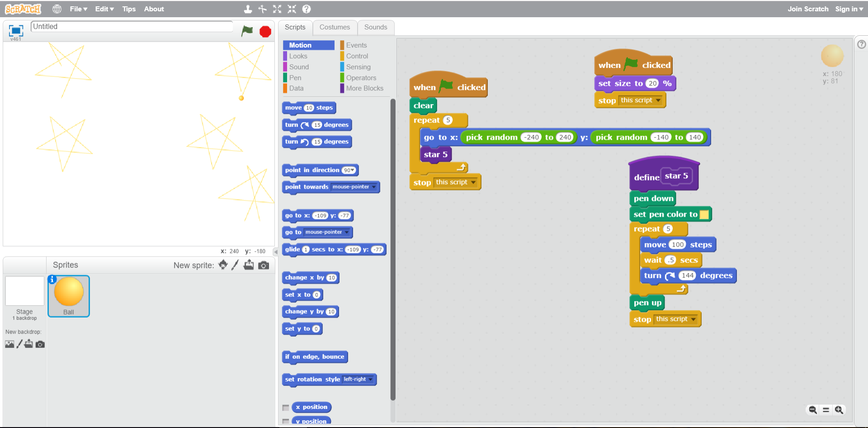This screenshot has width=868, height=428.
Task: Open point towards mouse-pointer dropdown
Action: 374,187
